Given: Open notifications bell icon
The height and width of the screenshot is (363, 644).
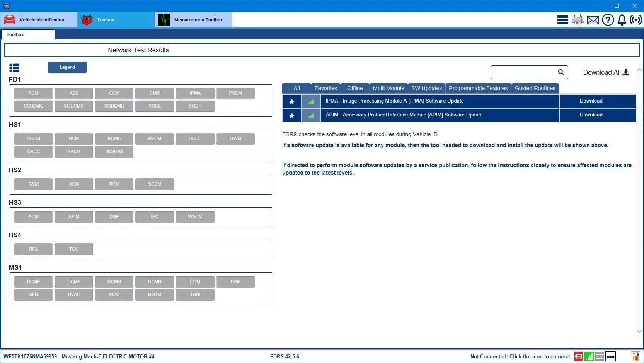Looking at the screenshot, I should pos(622,20).
